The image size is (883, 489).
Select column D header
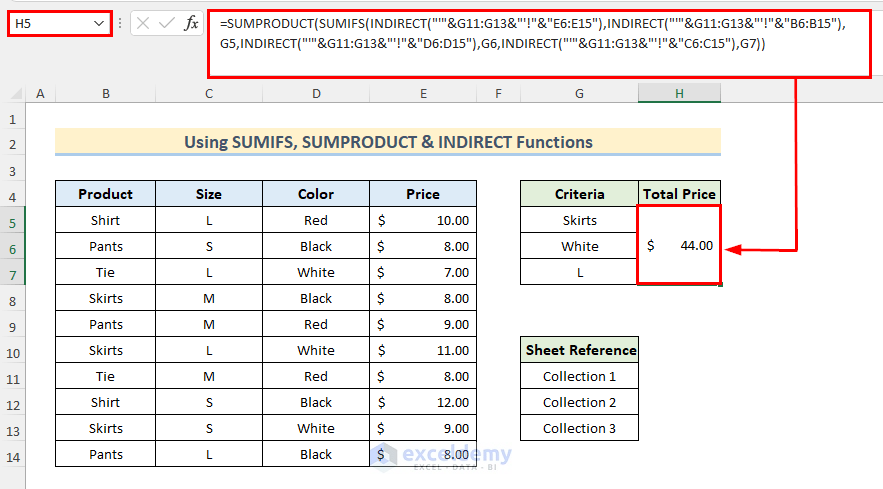pos(316,94)
